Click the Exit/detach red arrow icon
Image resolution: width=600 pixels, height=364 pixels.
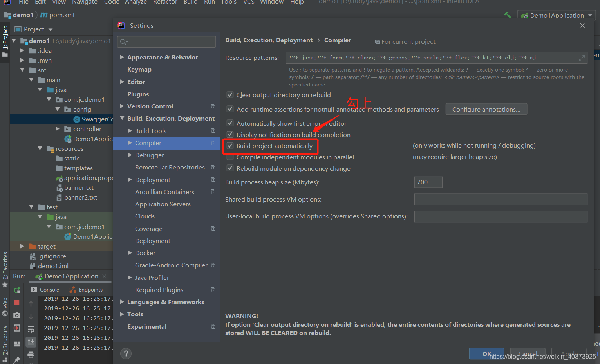tap(16, 328)
